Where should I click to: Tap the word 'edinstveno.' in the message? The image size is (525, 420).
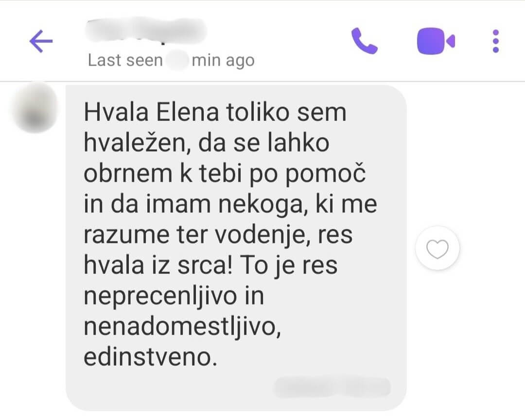[150, 357]
